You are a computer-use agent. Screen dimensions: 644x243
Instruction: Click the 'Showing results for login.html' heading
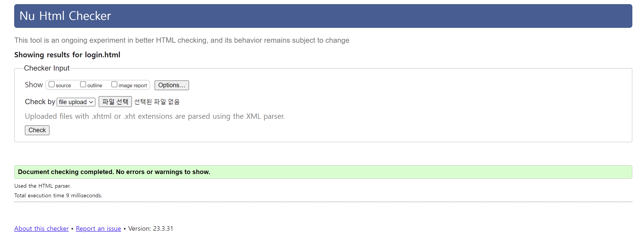click(x=67, y=55)
